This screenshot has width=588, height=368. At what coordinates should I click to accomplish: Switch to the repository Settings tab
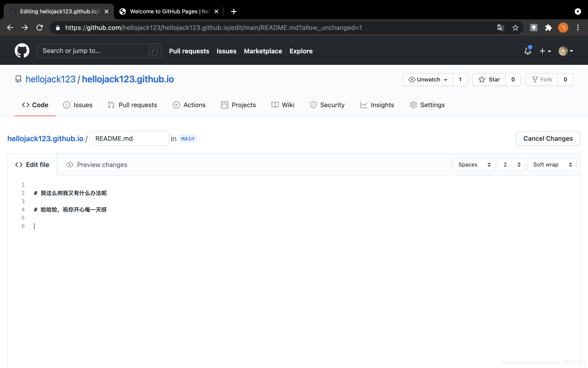click(x=427, y=105)
